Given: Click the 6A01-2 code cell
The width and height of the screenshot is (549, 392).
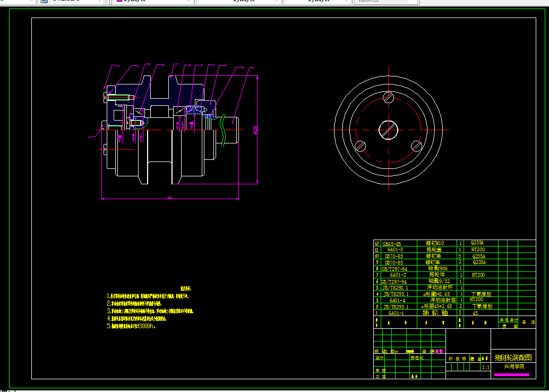Looking at the screenshot, I should click(x=398, y=275).
